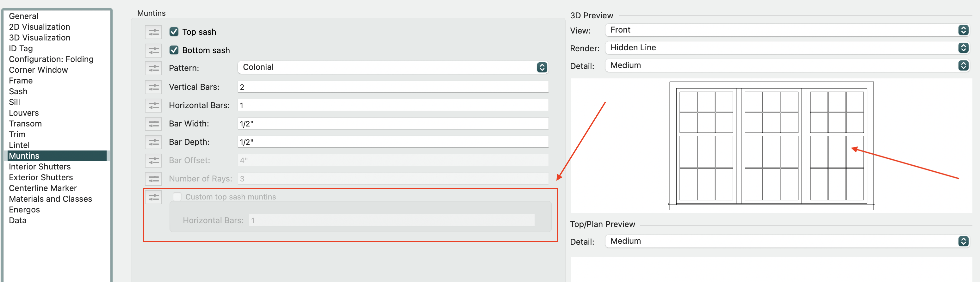Click the settings icon next to Bar Depth
The width and height of the screenshot is (980, 282).
(153, 142)
